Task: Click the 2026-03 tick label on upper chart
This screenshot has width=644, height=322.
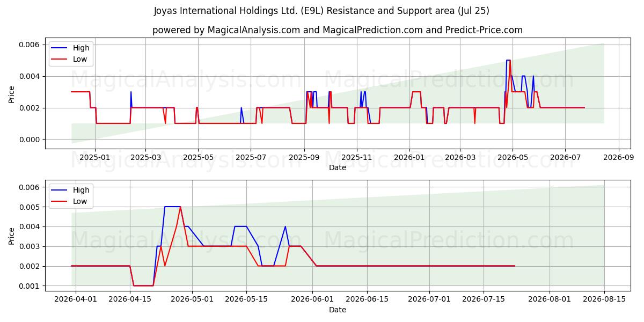Action: click(x=460, y=158)
